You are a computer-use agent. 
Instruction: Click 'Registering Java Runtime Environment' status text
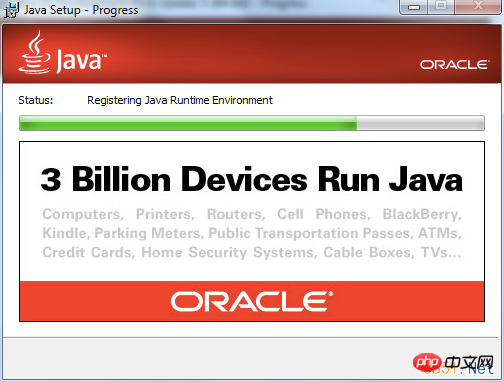[x=180, y=100]
